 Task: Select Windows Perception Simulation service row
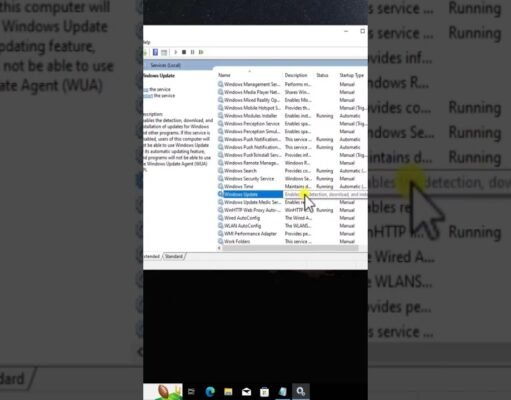292,131
